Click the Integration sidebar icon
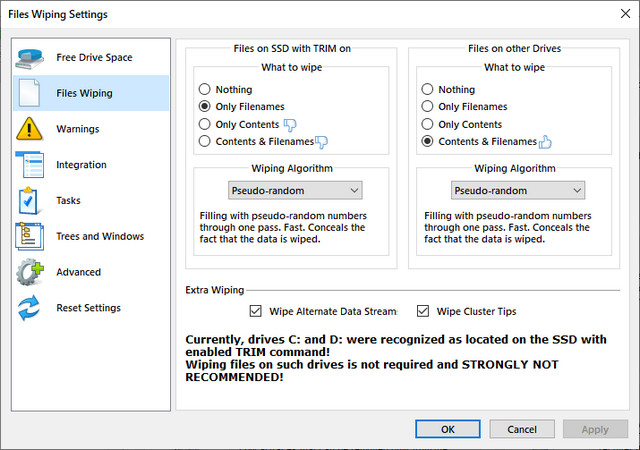The image size is (640, 450). (30, 165)
